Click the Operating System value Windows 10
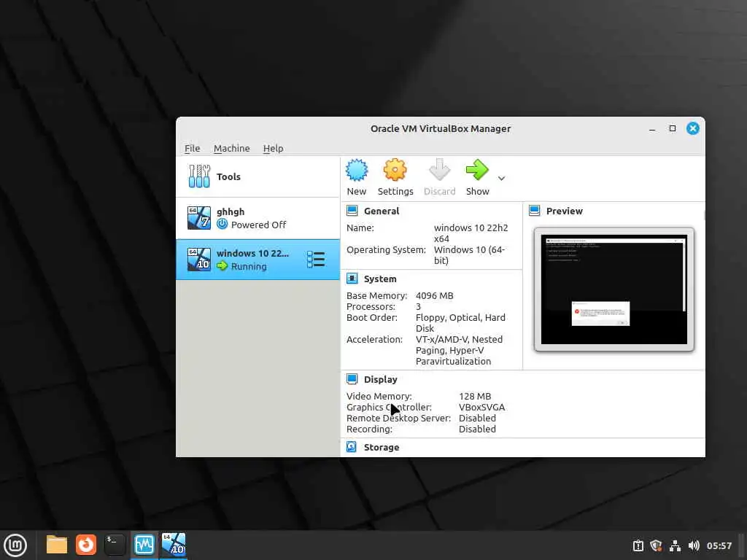Screen dimensions: 747x560 [x=469, y=255]
